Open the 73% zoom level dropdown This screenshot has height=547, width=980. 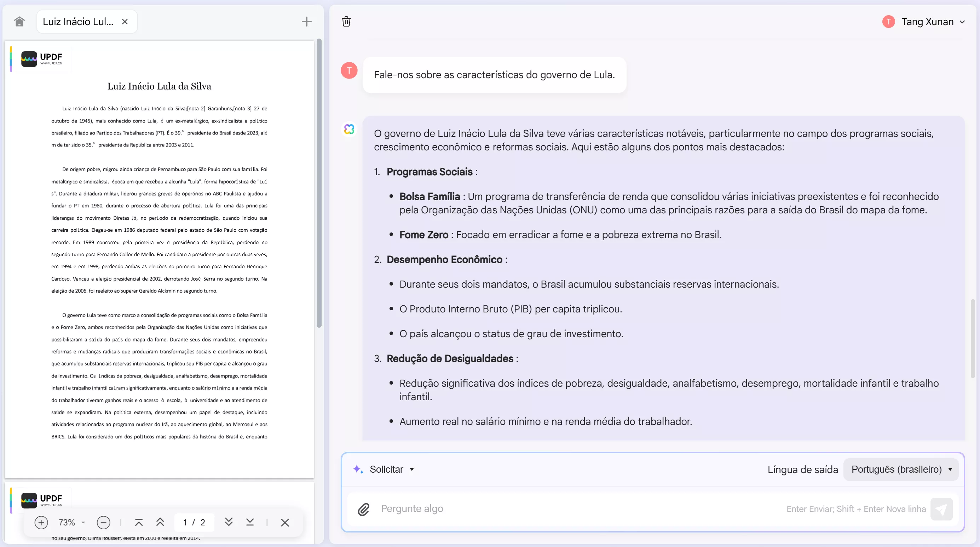point(72,522)
